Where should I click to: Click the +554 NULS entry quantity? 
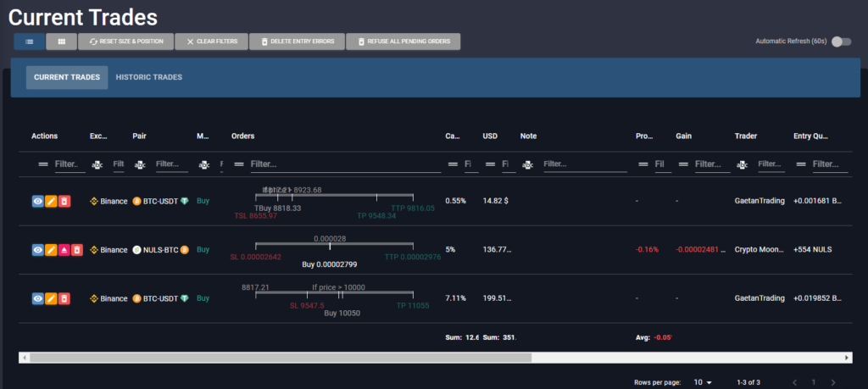(812, 250)
